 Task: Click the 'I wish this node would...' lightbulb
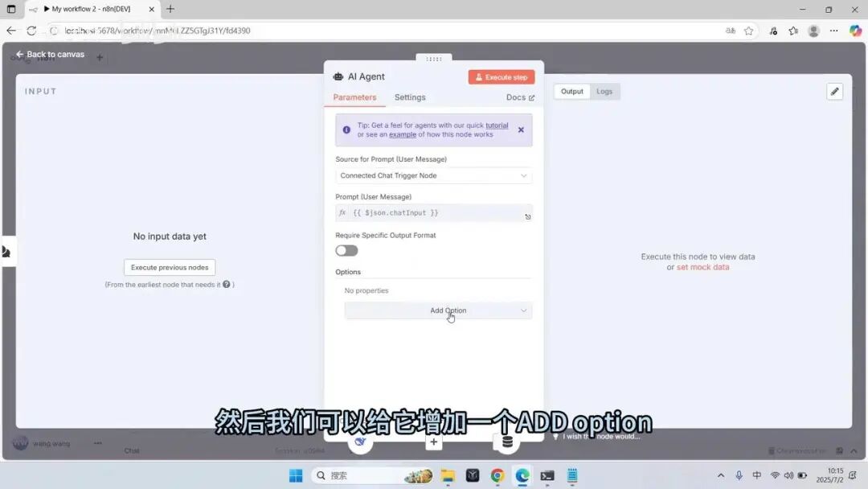[555, 437]
